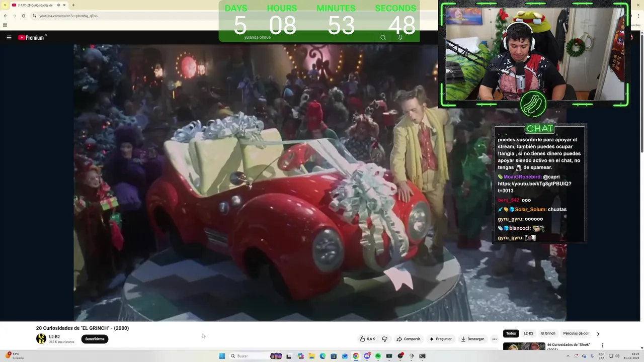Select the L2-B2 filter chip
Viewport: 644px width, 362px height.
pyautogui.click(x=528, y=333)
